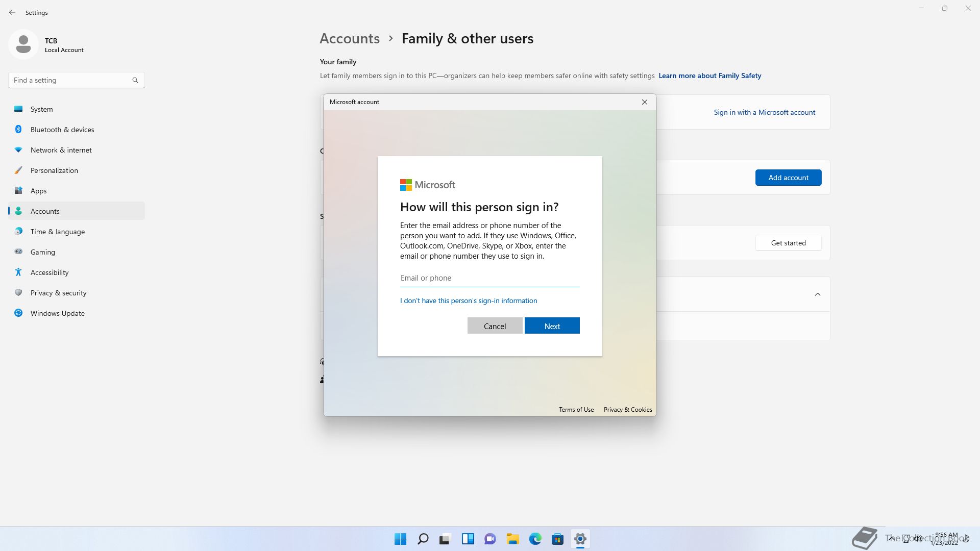Click the Network wifi icon in sidebar
The width and height of the screenshot is (980, 551).
18,149
